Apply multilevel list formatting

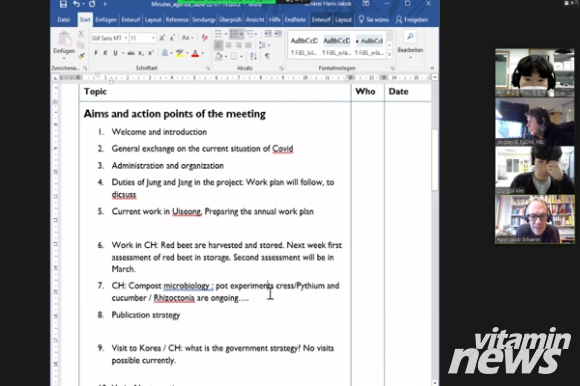pos(249,34)
